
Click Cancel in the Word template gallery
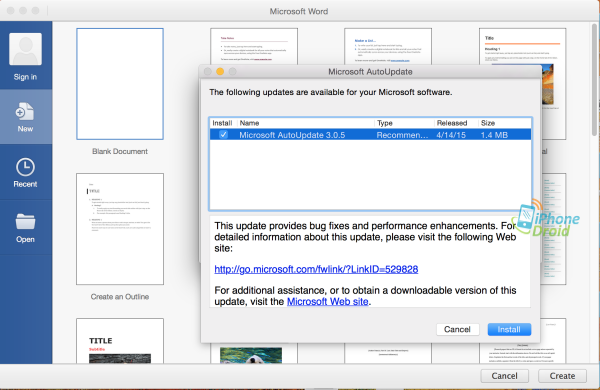pos(504,376)
